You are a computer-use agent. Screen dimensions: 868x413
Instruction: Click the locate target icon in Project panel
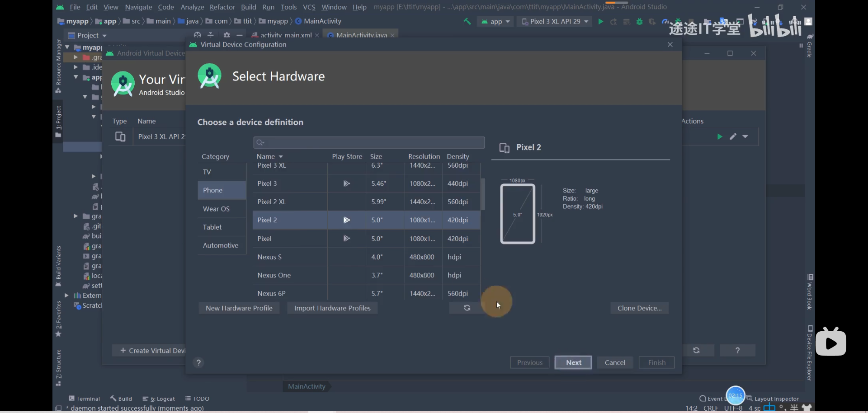(197, 35)
